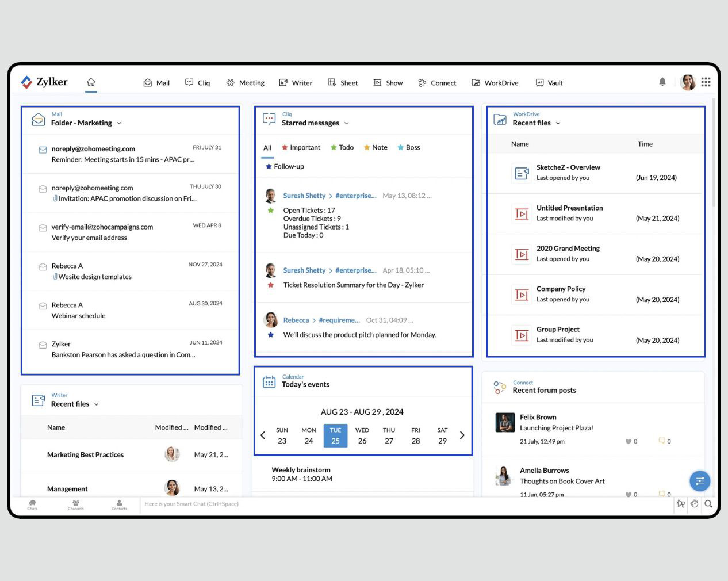Image resolution: width=728 pixels, height=581 pixels.
Task: Open the Connect app
Action: point(437,83)
